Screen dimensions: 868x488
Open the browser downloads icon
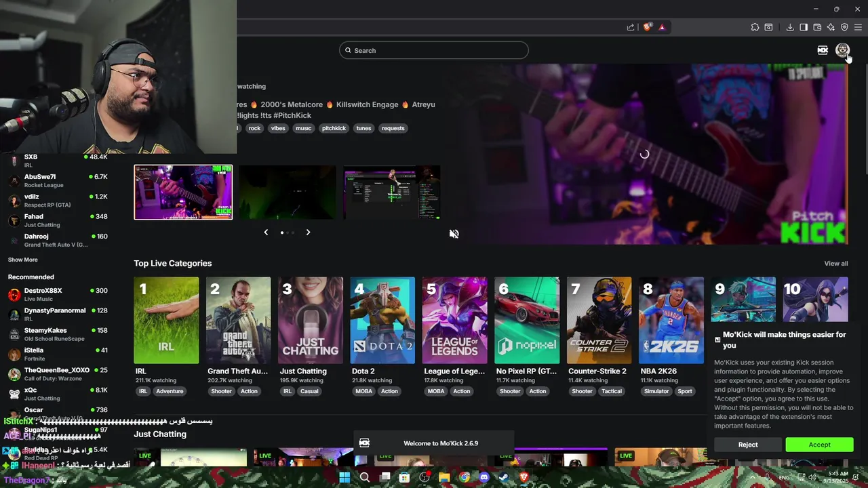(x=790, y=27)
